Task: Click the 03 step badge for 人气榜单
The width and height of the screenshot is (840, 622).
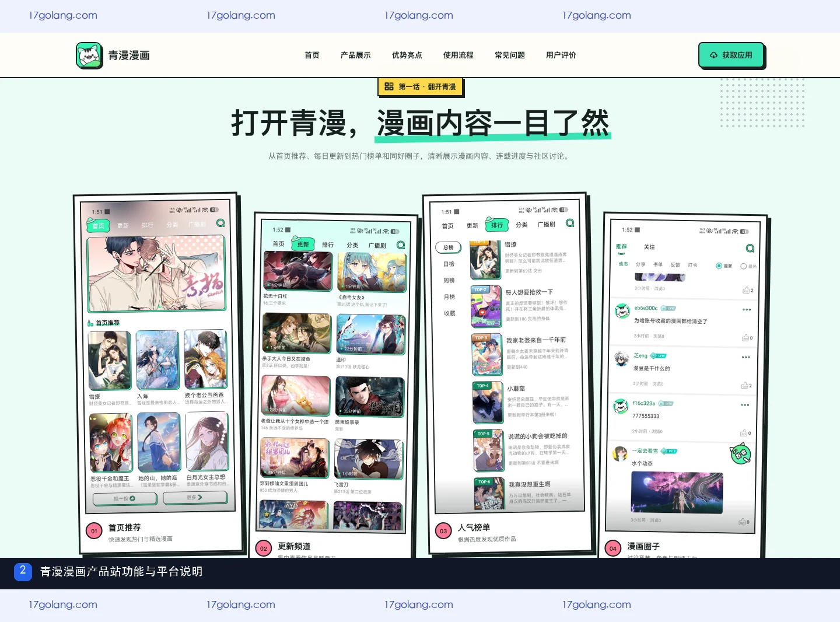Action: 443,531
